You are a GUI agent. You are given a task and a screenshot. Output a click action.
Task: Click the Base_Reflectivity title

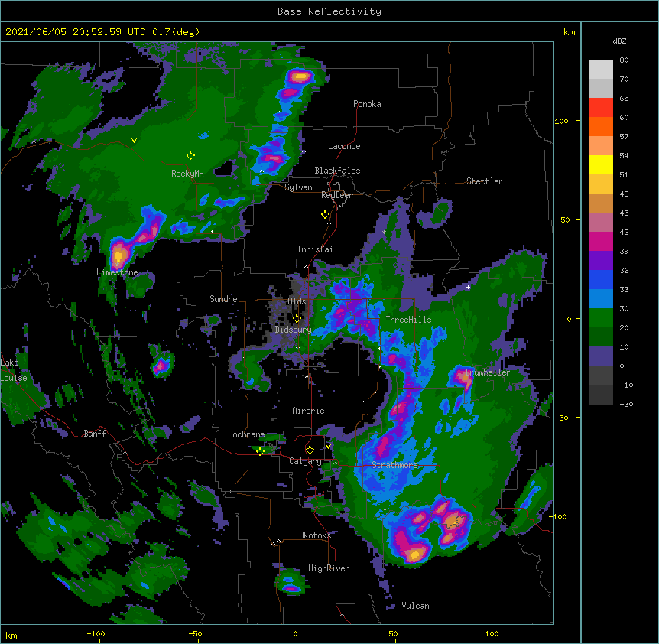(x=329, y=11)
